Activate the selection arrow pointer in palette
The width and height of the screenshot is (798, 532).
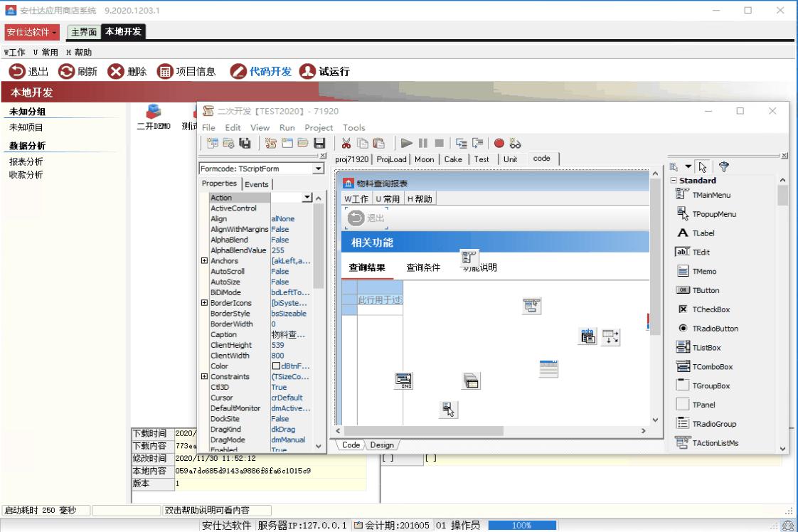pyautogui.click(x=703, y=166)
